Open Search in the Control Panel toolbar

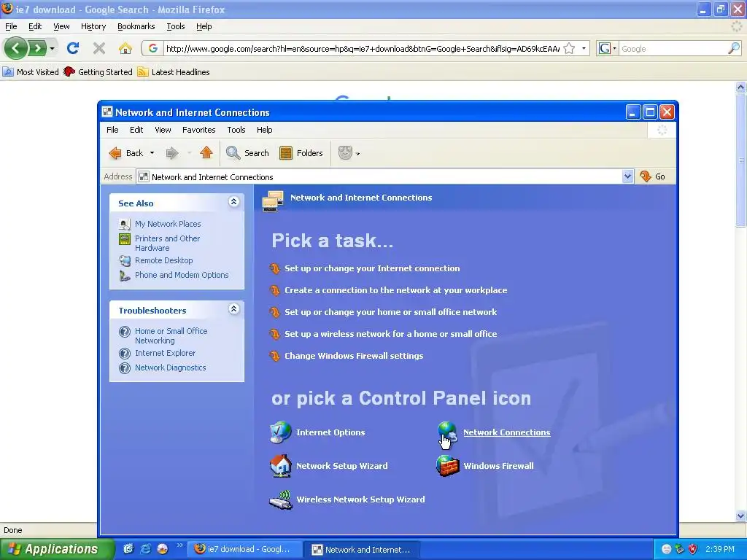247,153
